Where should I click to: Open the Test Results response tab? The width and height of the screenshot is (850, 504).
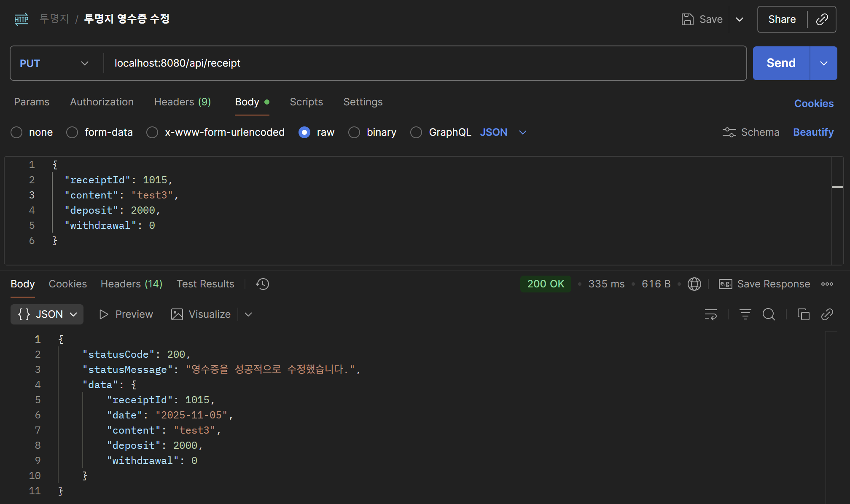pos(205,284)
